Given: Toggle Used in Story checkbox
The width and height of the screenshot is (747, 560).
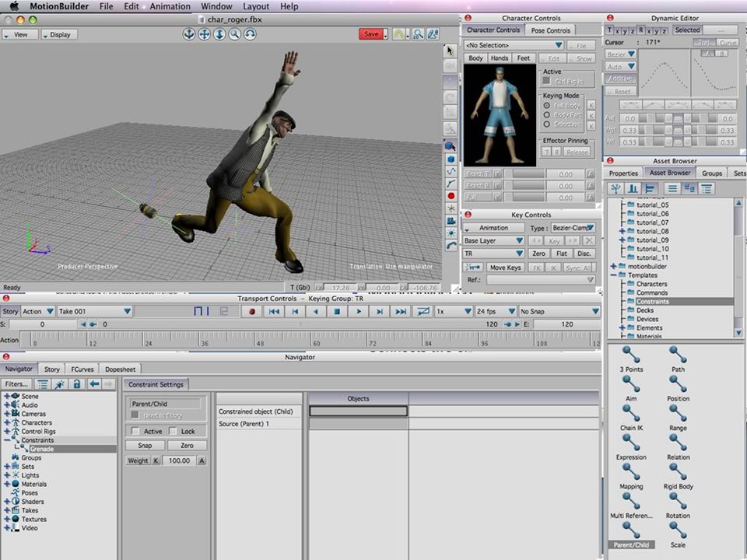Looking at the screenshot, I should pyautogui.click(x=135, y=415).
